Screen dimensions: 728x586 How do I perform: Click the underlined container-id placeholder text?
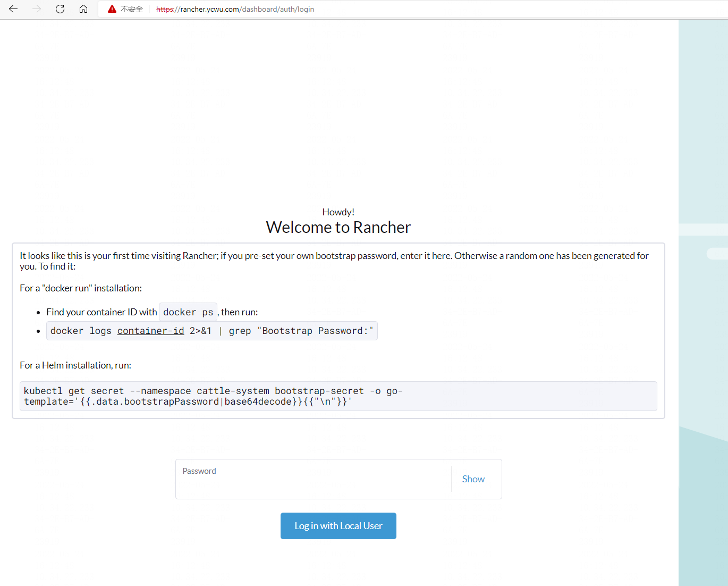pos(150,330)
